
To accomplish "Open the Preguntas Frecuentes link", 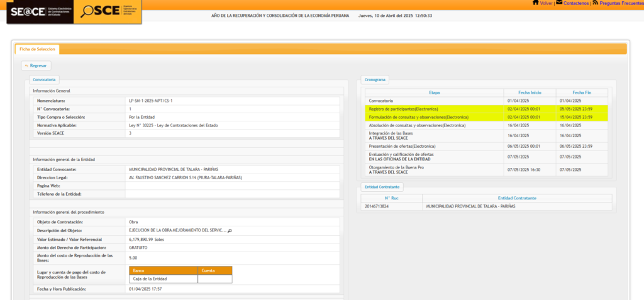I will pyautogui.click(x=621, y=3).
